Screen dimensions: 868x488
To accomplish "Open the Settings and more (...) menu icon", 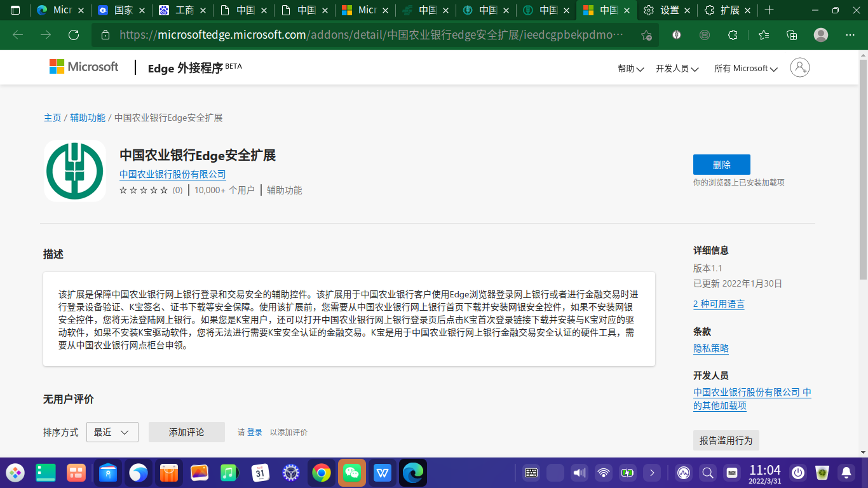I will (x=850, y=35).
